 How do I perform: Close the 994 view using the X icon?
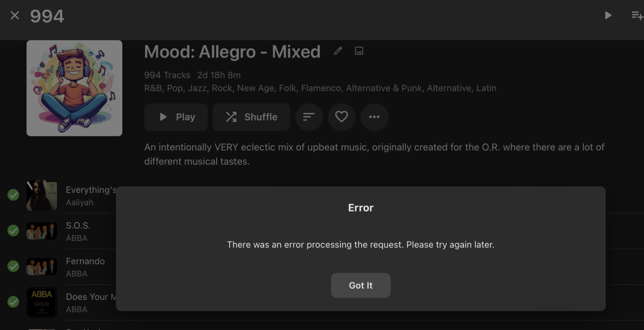14,15
